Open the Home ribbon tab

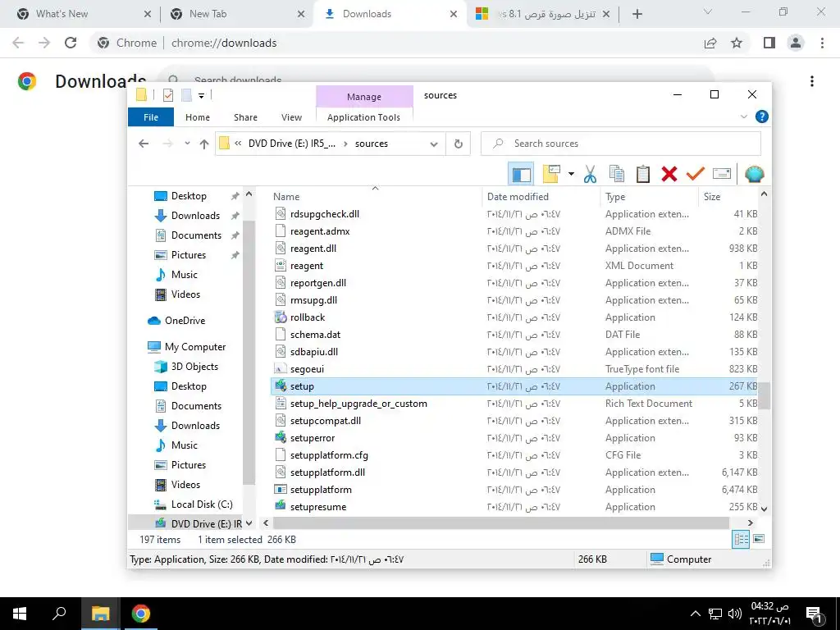(198, 117)
